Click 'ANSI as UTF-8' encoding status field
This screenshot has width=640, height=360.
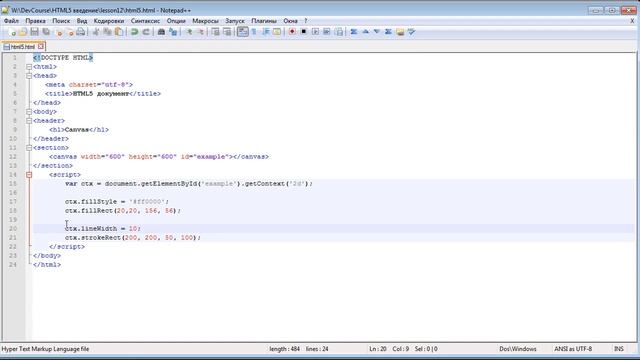coord(573,349)
